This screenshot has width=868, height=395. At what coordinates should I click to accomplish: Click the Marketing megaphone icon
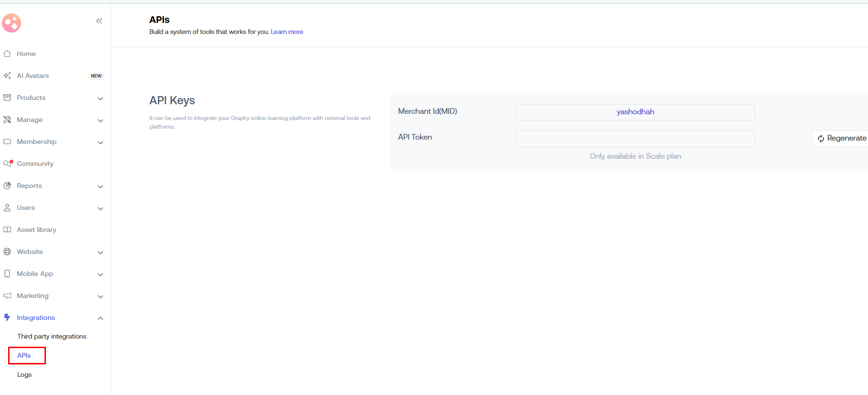click(x=7, y=296)
